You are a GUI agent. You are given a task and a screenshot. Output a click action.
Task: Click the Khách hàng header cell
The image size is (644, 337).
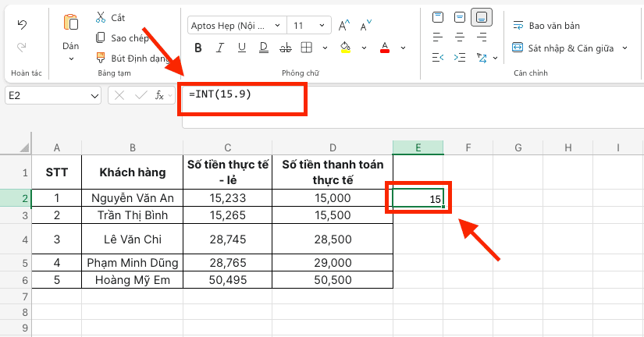tap(132, 172)
